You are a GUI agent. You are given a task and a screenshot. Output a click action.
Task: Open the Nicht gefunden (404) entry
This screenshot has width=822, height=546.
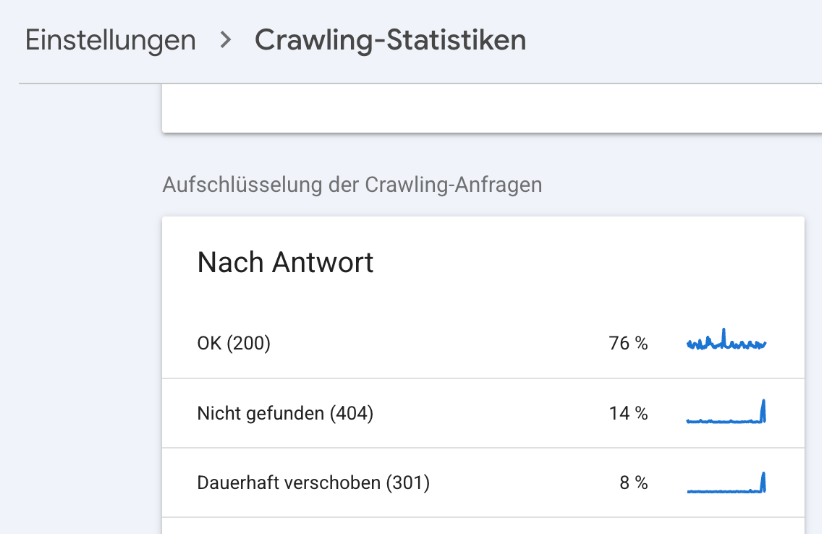[x=483, y=413]
